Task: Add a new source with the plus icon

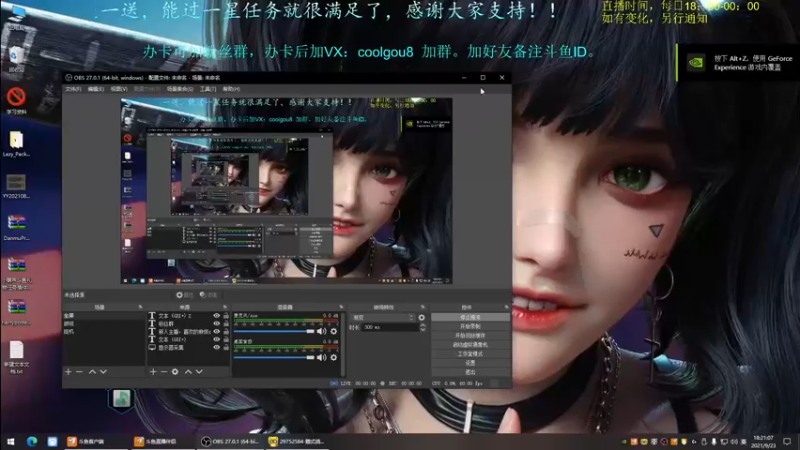Action: (153, 372)
